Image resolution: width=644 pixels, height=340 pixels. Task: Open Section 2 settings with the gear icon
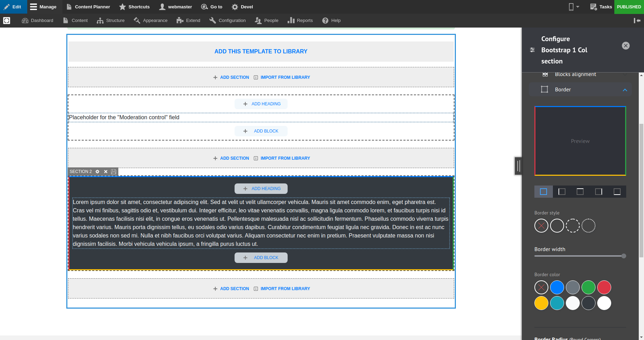(97, 172)
